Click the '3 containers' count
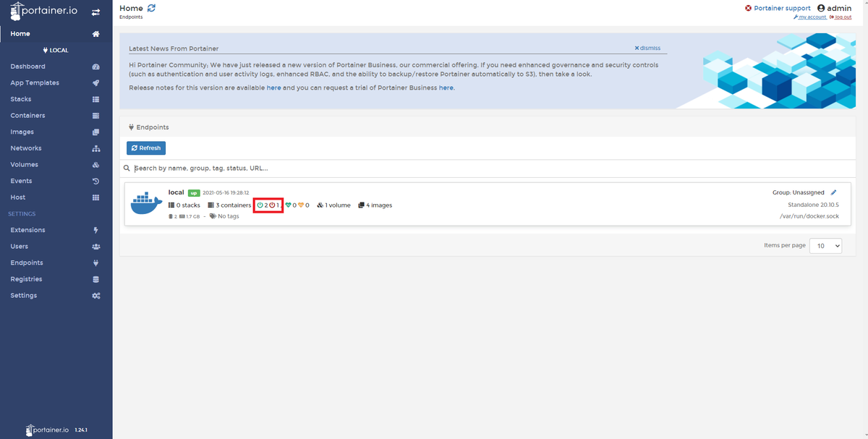Screen dimensions: 868x439 pos(229,205)
